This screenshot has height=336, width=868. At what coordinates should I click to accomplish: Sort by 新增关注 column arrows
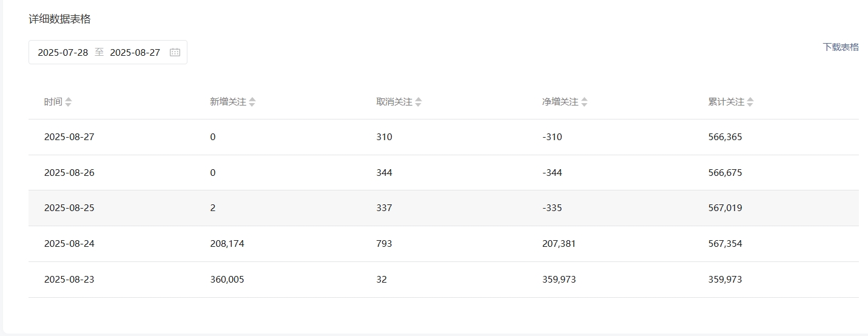[252, 102]
